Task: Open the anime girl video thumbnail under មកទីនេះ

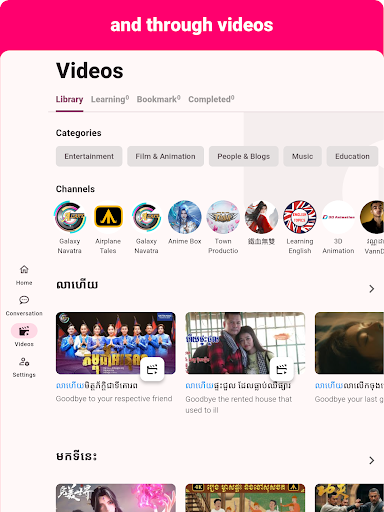Action: click(116, 498)
